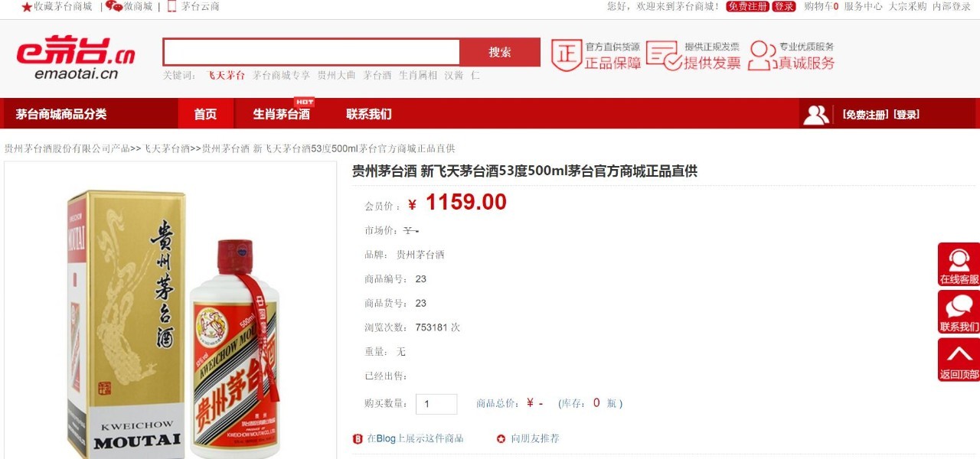This screenshot has width=980, height=459.
Task: Open 在线客服 online support widget
Action: point(959,265)
